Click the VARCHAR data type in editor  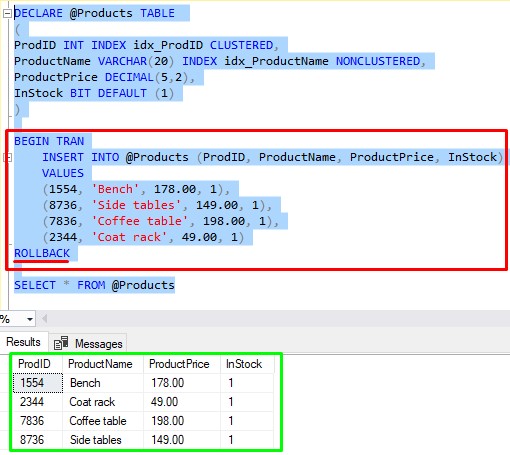click(122, 61)
